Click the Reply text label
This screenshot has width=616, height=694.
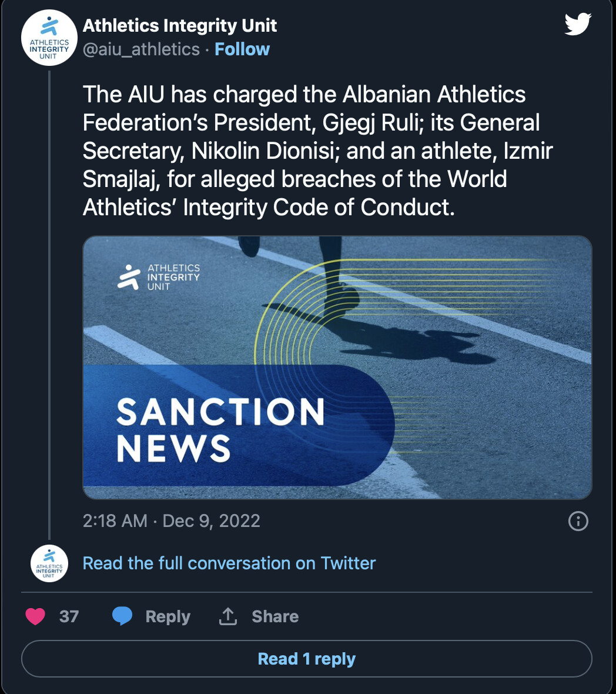click(x=168, y=616)
